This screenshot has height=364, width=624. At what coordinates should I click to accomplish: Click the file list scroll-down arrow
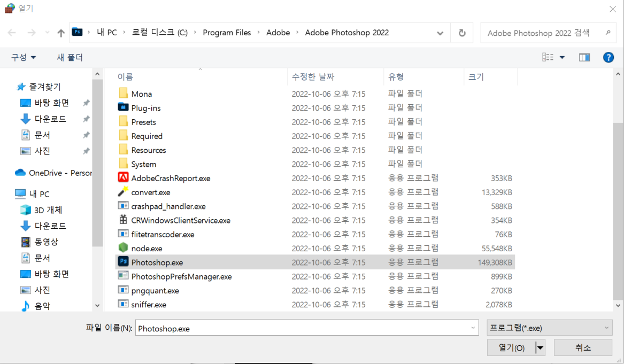point(618,306)
